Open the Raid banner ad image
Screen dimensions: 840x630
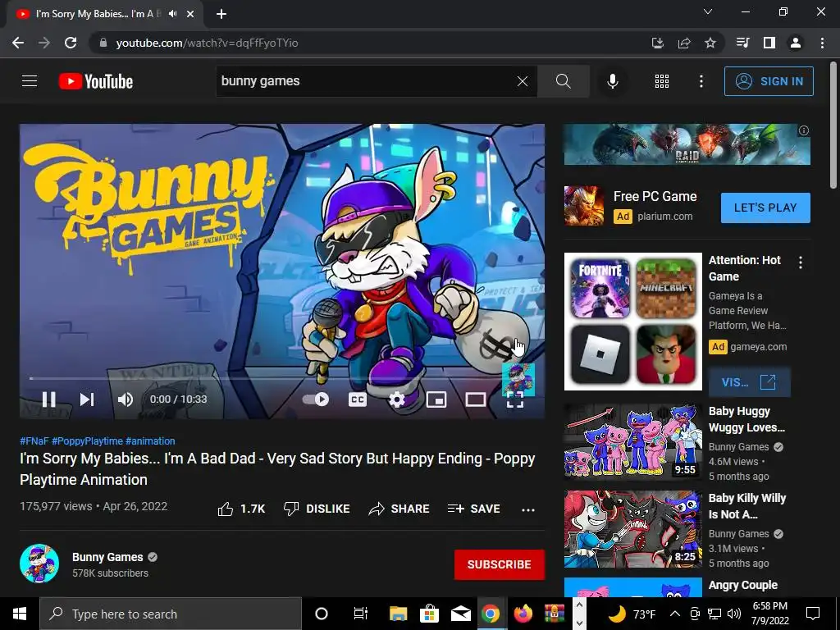click(x=687, y=144)
